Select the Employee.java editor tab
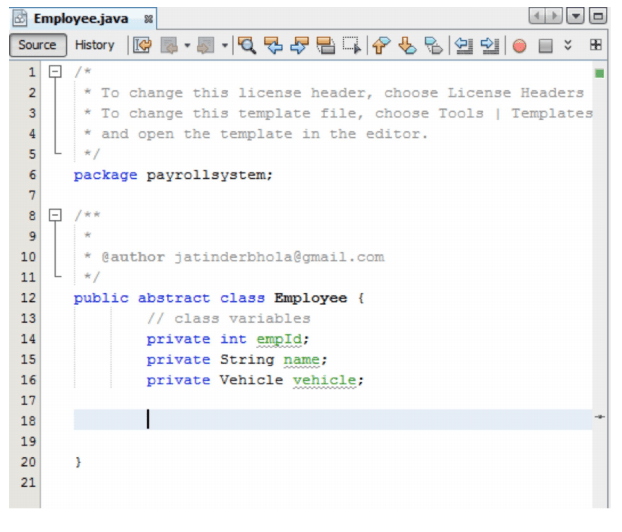 click(81, 19)
